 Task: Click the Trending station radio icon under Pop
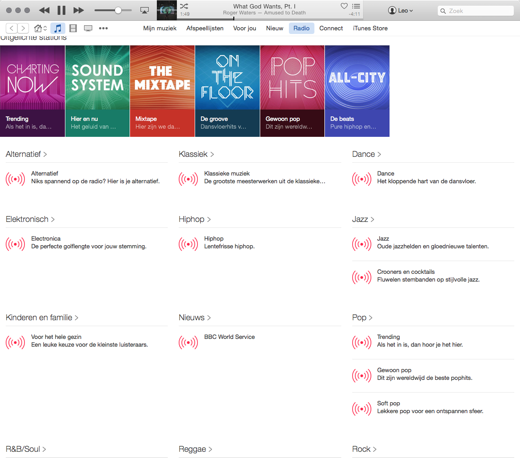pyautogui.click(x=361, y=342)
